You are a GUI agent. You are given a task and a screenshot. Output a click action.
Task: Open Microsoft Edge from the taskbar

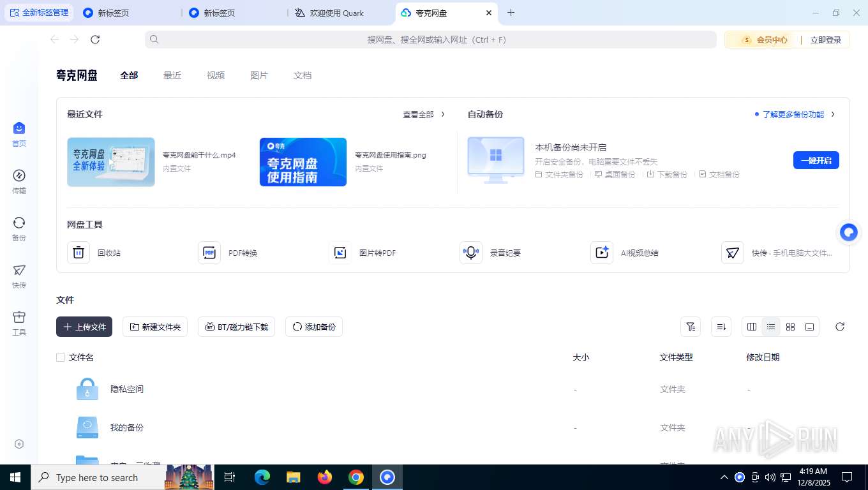point(262,477)
